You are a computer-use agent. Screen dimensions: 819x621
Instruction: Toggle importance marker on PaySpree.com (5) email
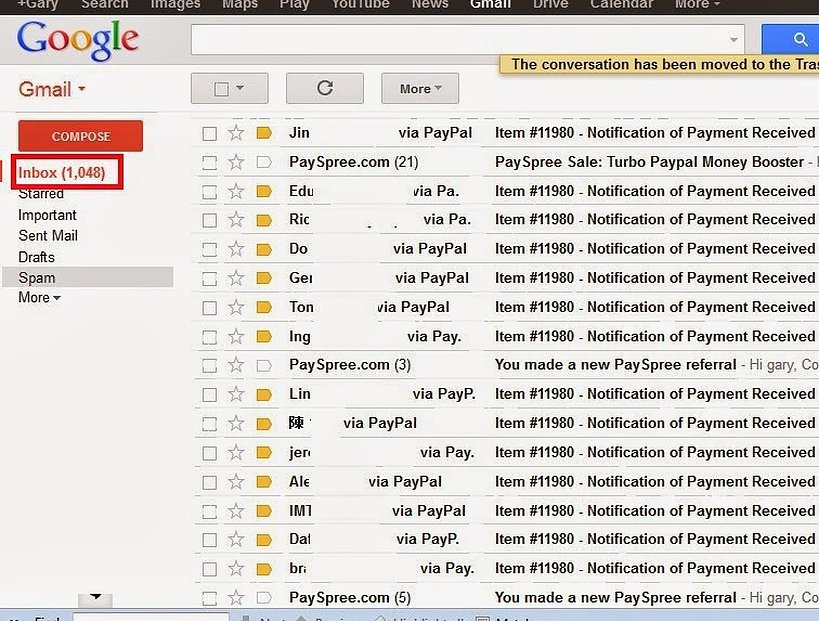point(264,598)
